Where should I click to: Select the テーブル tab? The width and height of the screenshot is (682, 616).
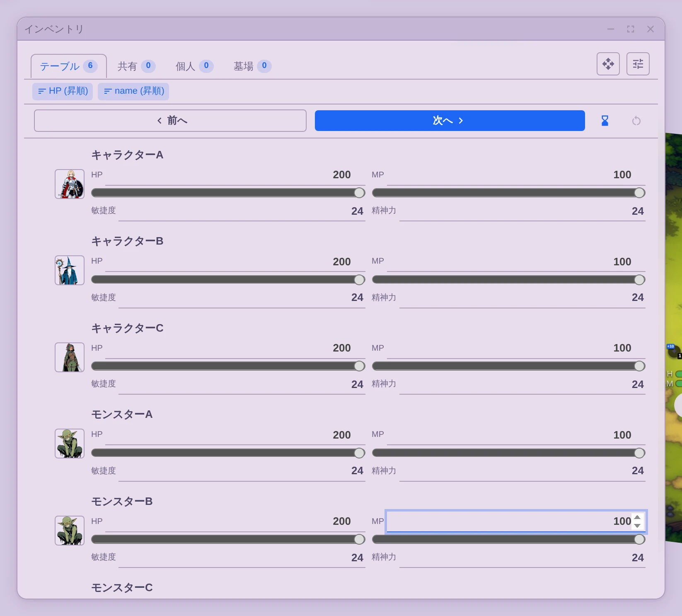[x=69, y=66]
